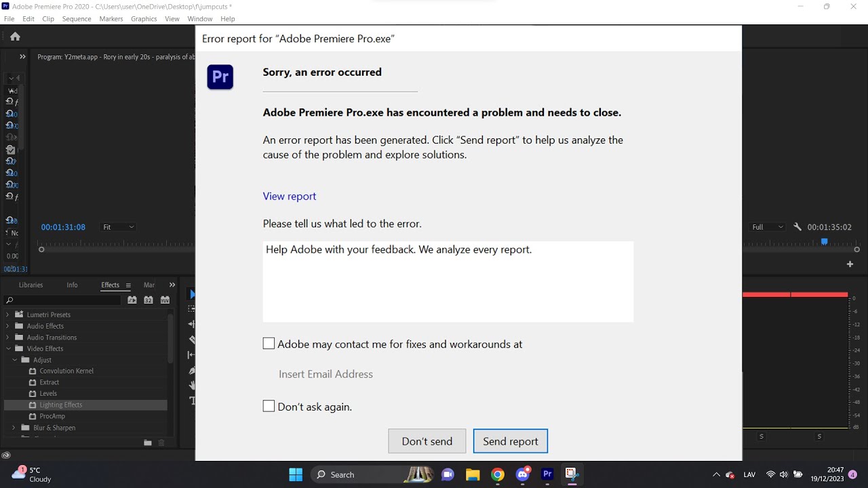Viewport: 868px width, 488px height.
Task: Check the "Don't ask again" checkbox
Action: (269, 406)
